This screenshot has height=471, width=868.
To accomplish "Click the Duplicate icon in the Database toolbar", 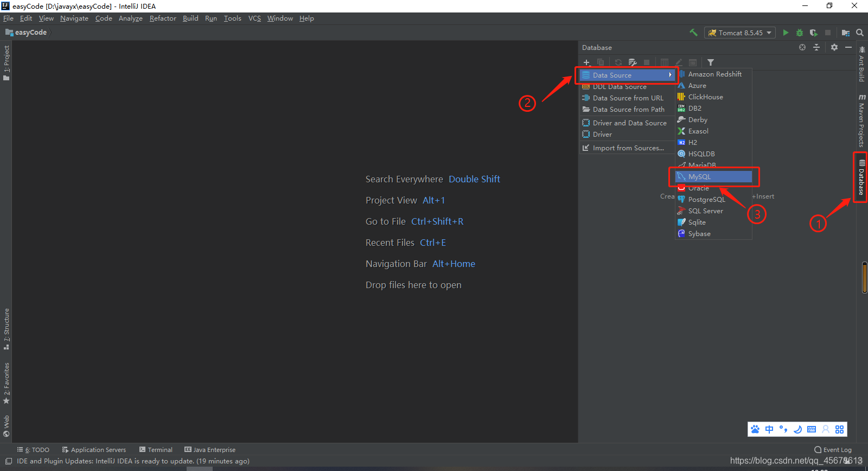I will (x=601, y=62).
